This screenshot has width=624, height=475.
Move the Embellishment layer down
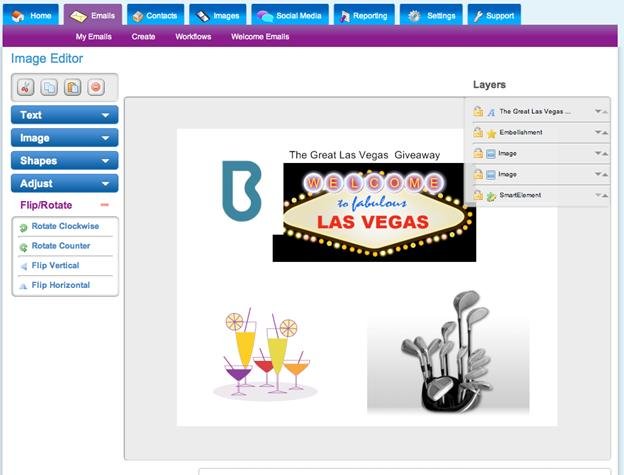pyautogui.click(x=598, y=132)
